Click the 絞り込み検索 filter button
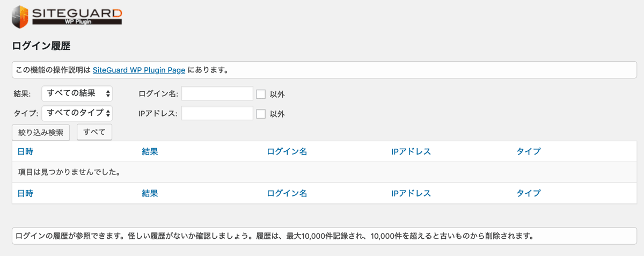Image resolution: width=644 pixels, height=256 pixels. pyautogui.click(x=41, y=132)
